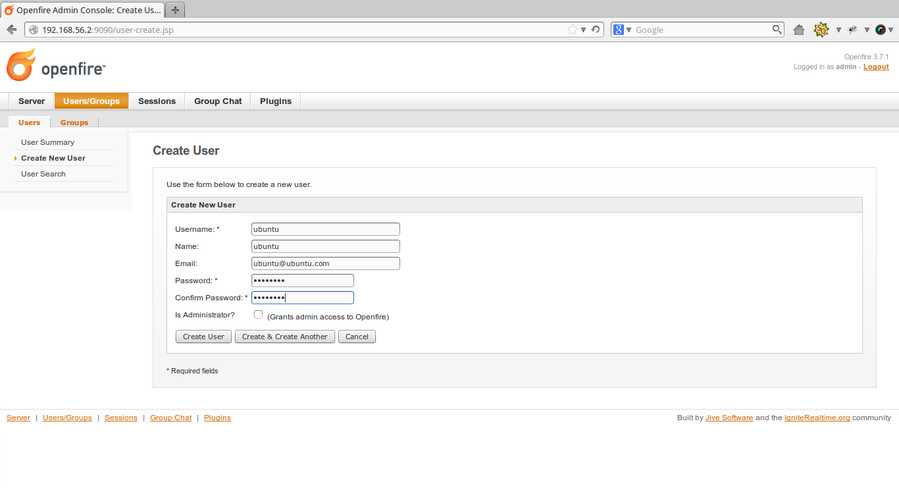
Task: Select Create New User in the sidebar
Action: tap(53, 158)
